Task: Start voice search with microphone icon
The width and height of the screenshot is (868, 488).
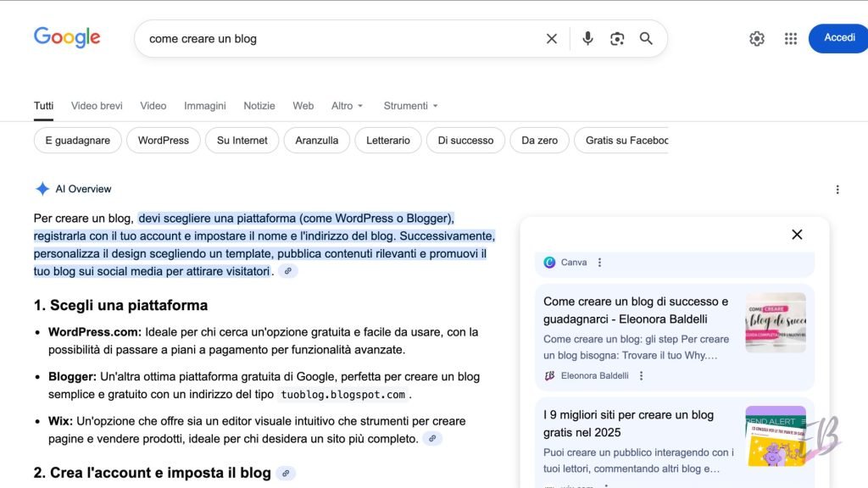Action: point(587,38)
